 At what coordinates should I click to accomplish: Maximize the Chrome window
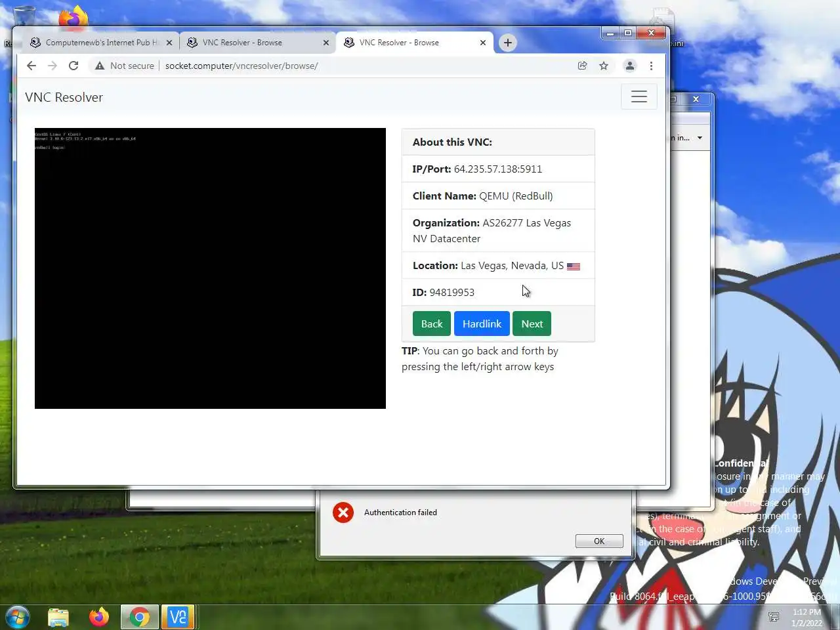click(628, 33)
